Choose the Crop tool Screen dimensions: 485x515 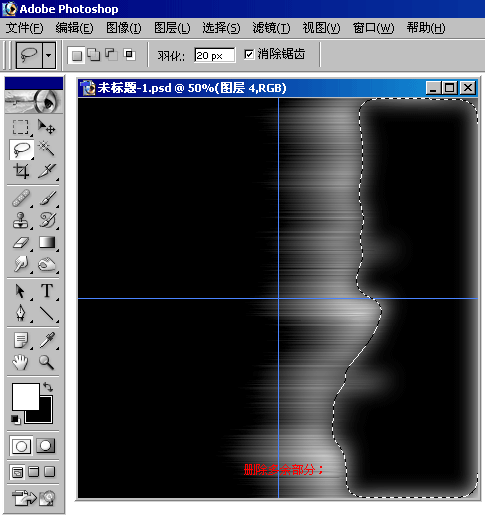21,171
